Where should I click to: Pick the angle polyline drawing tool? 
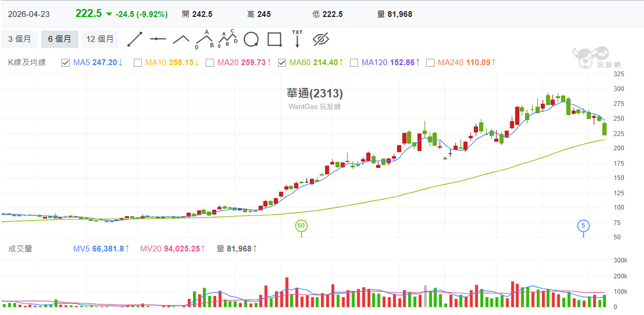click(181, 39)
